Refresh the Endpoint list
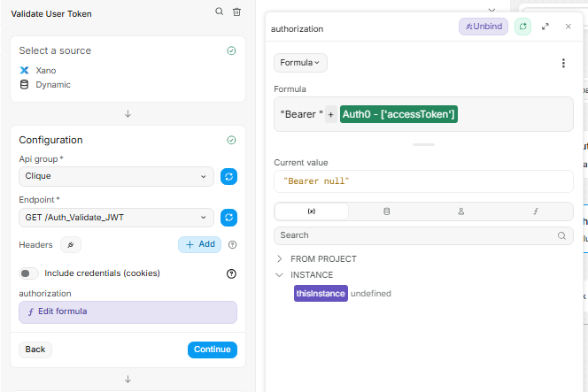 [x=228, y=217]
